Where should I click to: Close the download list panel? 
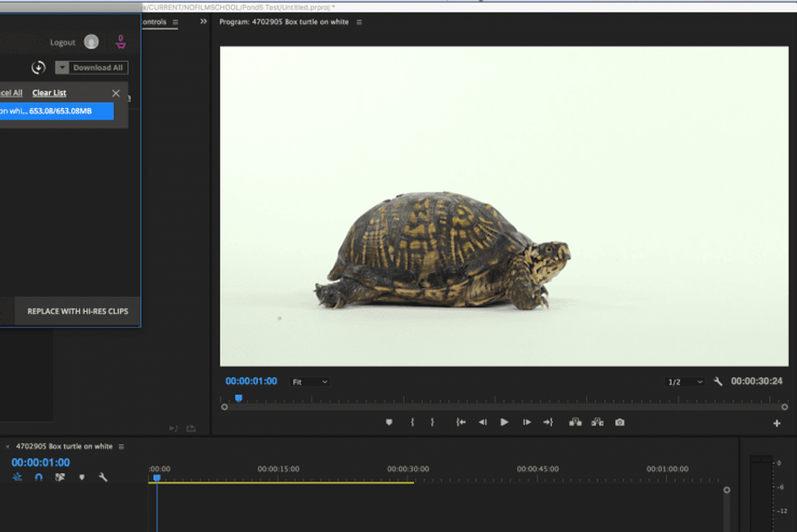tap(115, 93)
